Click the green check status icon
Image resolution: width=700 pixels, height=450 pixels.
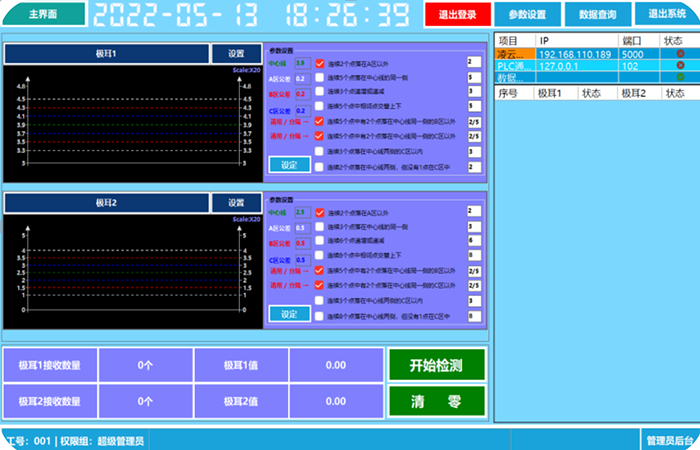click(x=680, y=77)
